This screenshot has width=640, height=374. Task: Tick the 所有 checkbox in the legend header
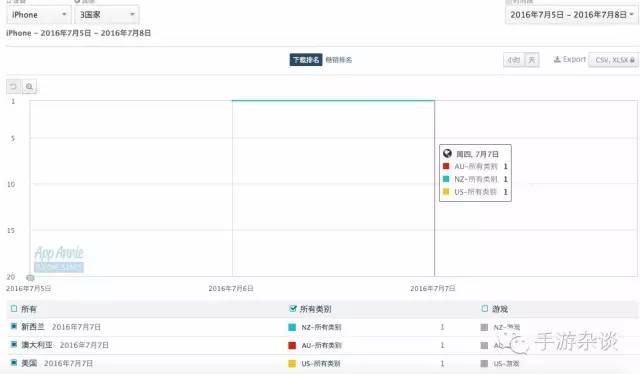click(x=14, y=309)
